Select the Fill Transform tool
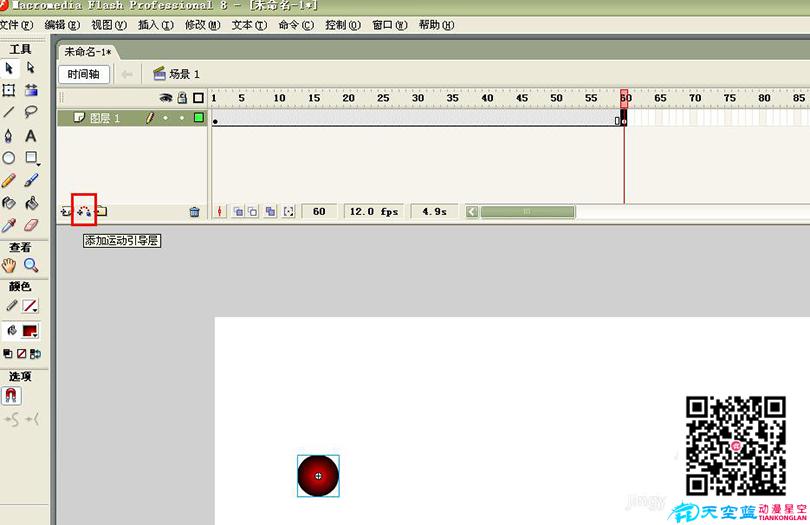Viewport: 810px width, 525px height. pyautogui.click(x=31, y=90)
